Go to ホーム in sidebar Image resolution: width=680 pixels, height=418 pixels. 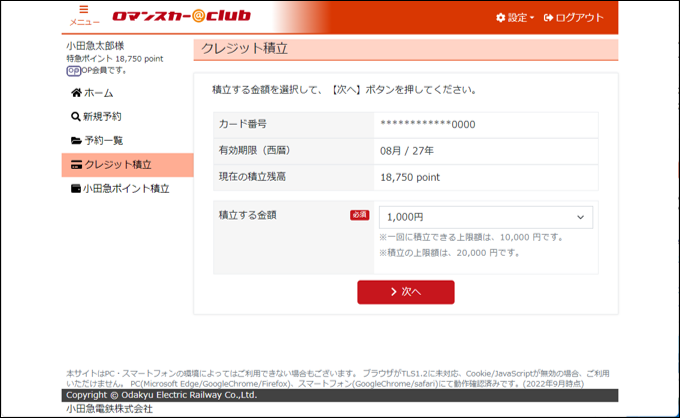coord(98,93)
